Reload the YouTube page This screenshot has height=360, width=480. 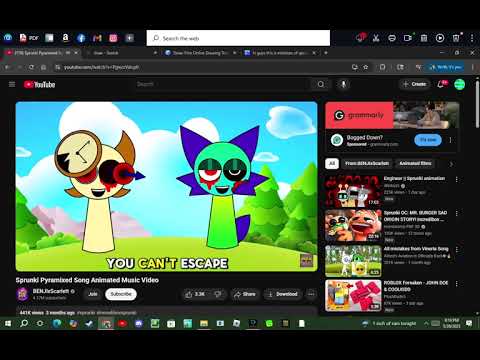[x=31, y=67]
